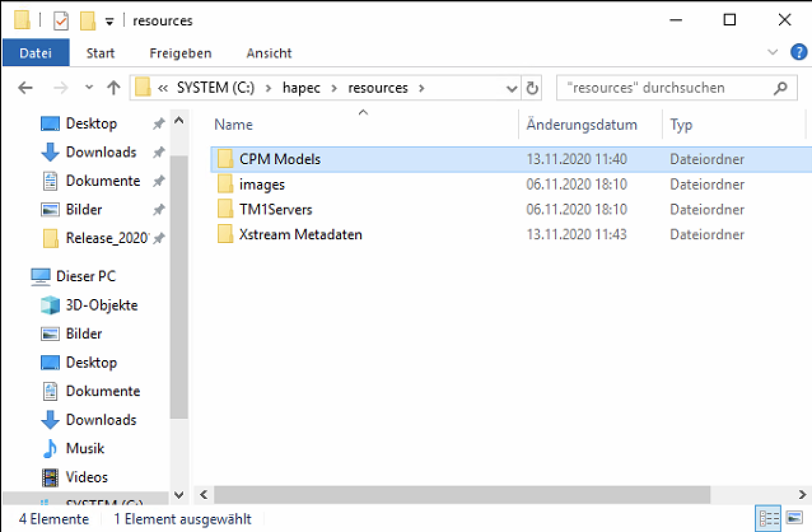Switch to large thumbnails view icon
Image resolution: width=812 pixels, height=532 pixels.
tap(794, 517)
